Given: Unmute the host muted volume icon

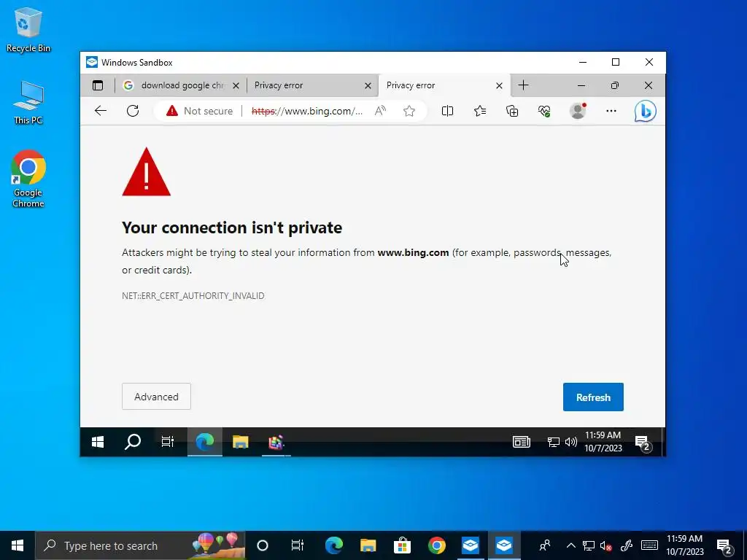Looking at the screenshot, I should pos(606,545).
